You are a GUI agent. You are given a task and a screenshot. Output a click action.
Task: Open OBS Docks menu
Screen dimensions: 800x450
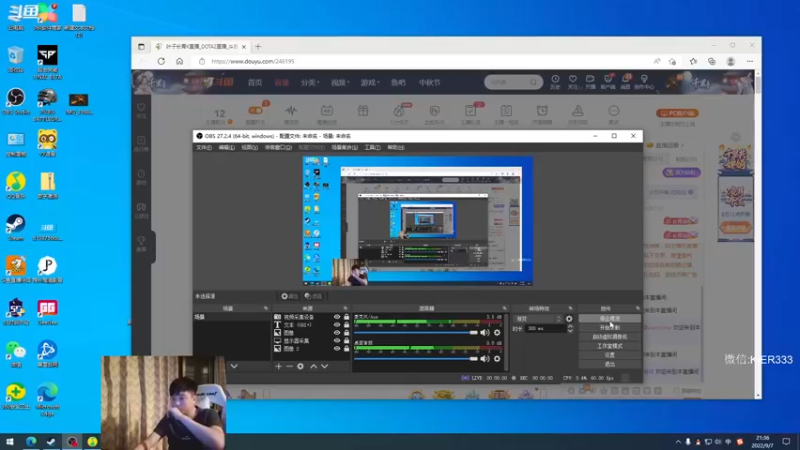click(278, 147)
